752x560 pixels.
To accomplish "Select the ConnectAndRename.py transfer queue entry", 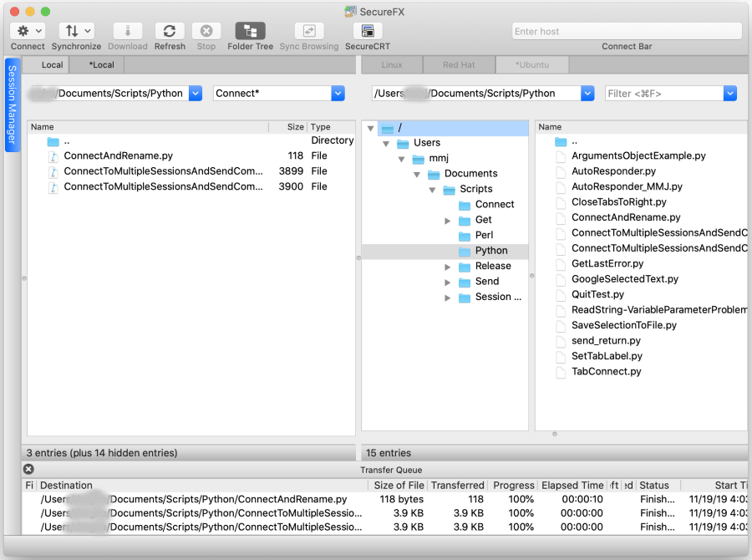I will (x=384, y=499).
